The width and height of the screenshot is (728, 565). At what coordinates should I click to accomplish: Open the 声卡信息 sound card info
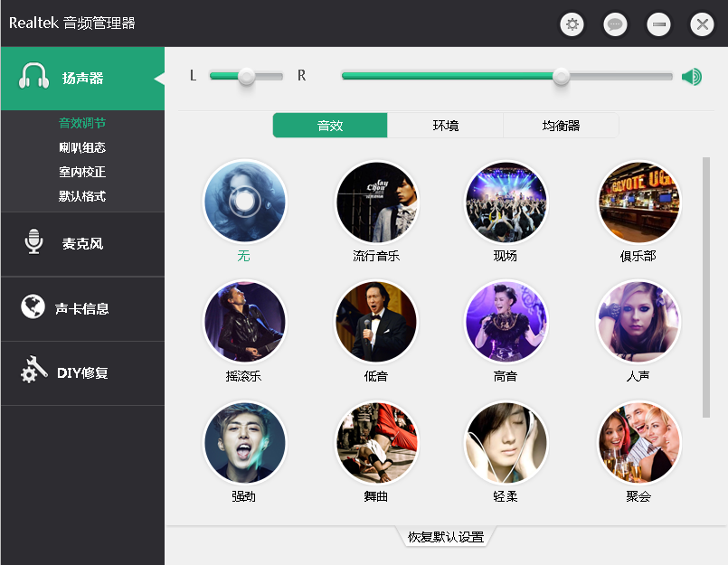click(82, 308)
